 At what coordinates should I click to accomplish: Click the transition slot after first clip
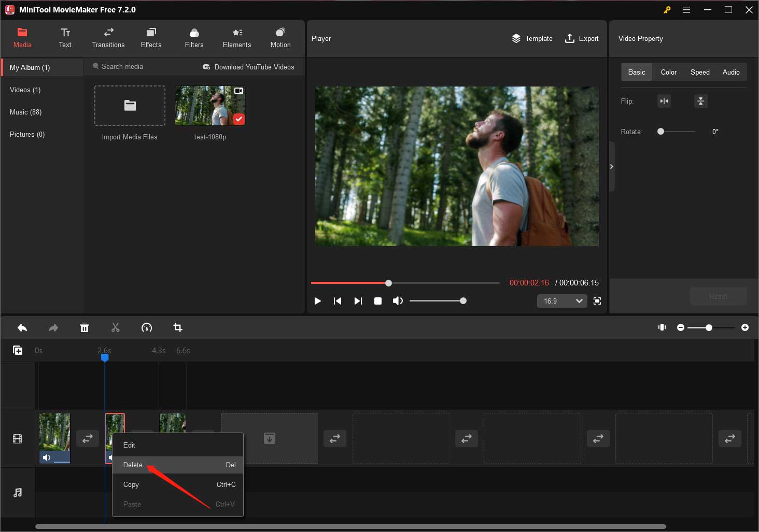pyautogui.click(x=88, y=438)
